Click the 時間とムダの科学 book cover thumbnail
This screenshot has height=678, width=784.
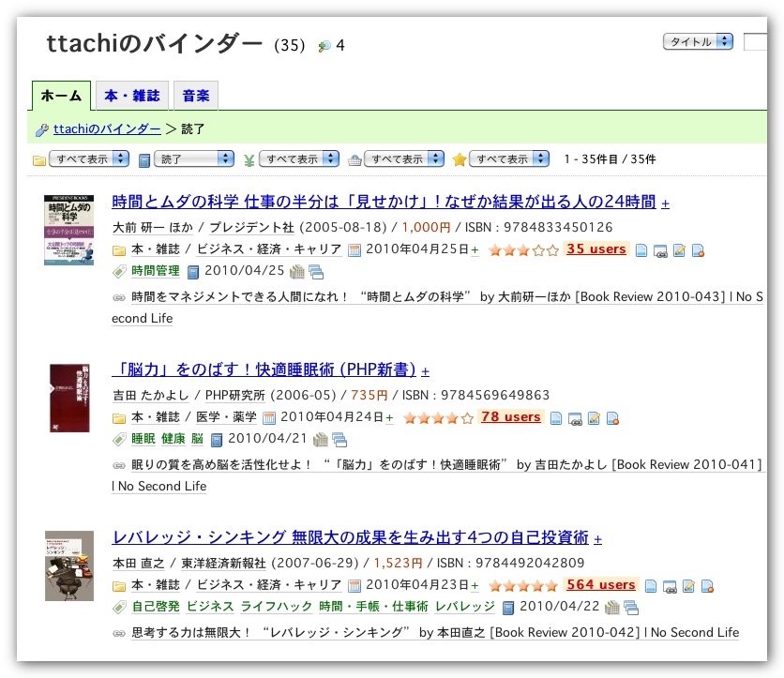pyautogui.click(x=68, y=230)
